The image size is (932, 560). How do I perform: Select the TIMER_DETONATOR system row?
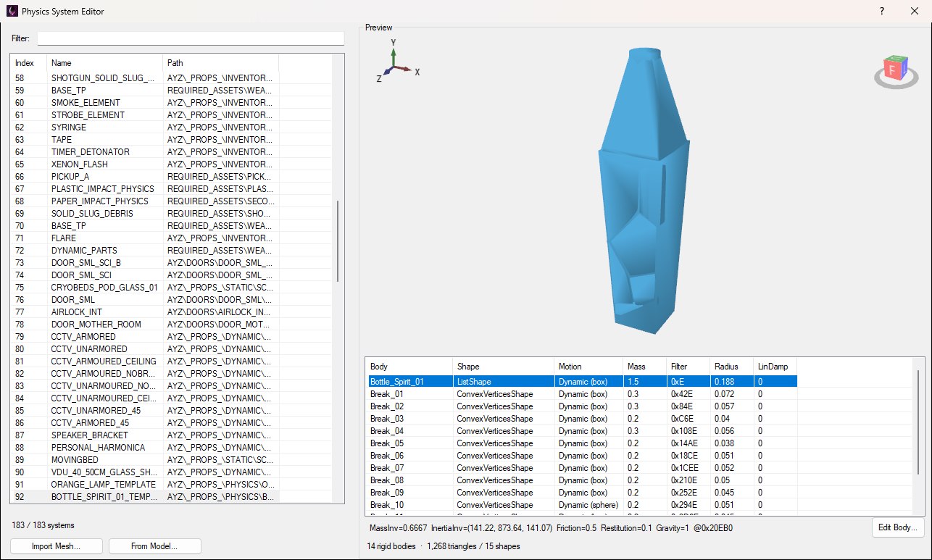pyautogui.click(x=145, y=151)
